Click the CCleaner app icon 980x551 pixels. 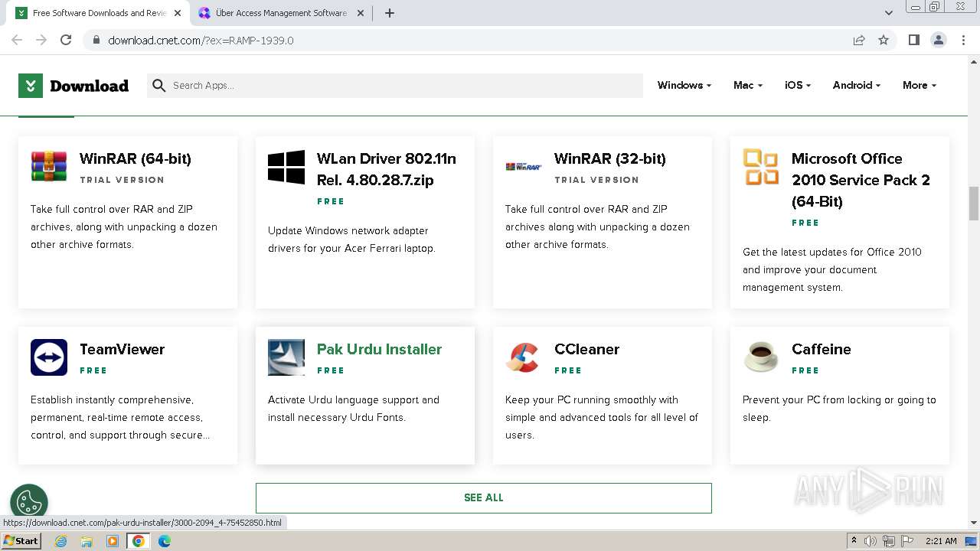[524, 357]
